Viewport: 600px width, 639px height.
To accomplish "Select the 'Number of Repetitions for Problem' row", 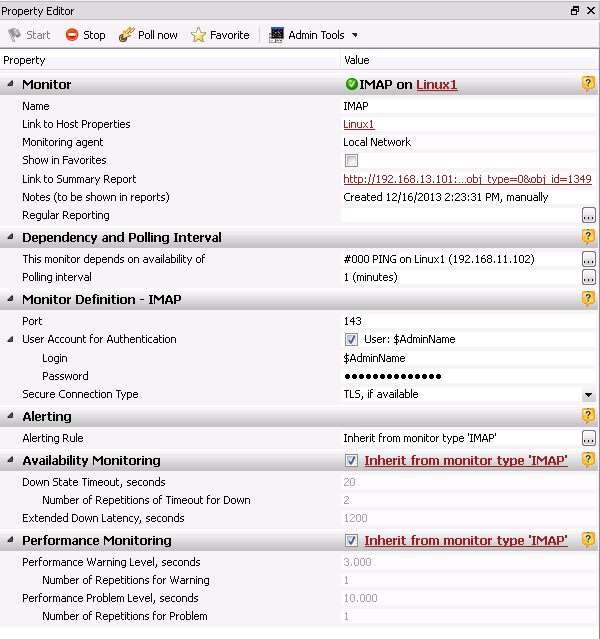I will pyautogui.click(x=299, y=616).
